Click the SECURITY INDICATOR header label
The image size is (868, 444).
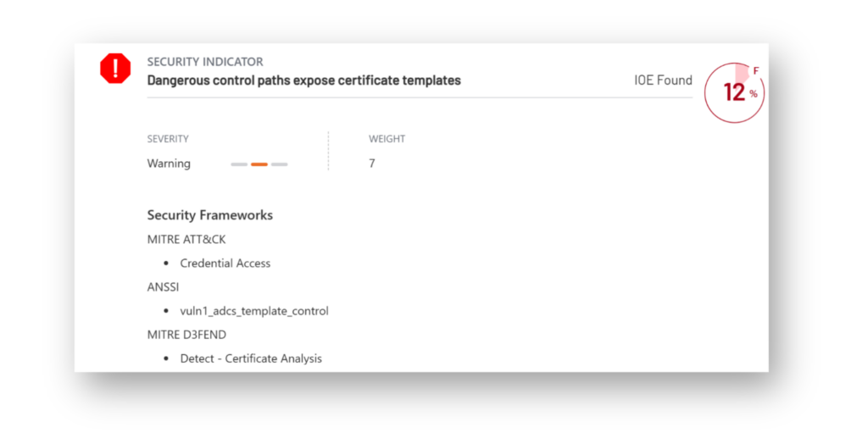click(205, 62)
